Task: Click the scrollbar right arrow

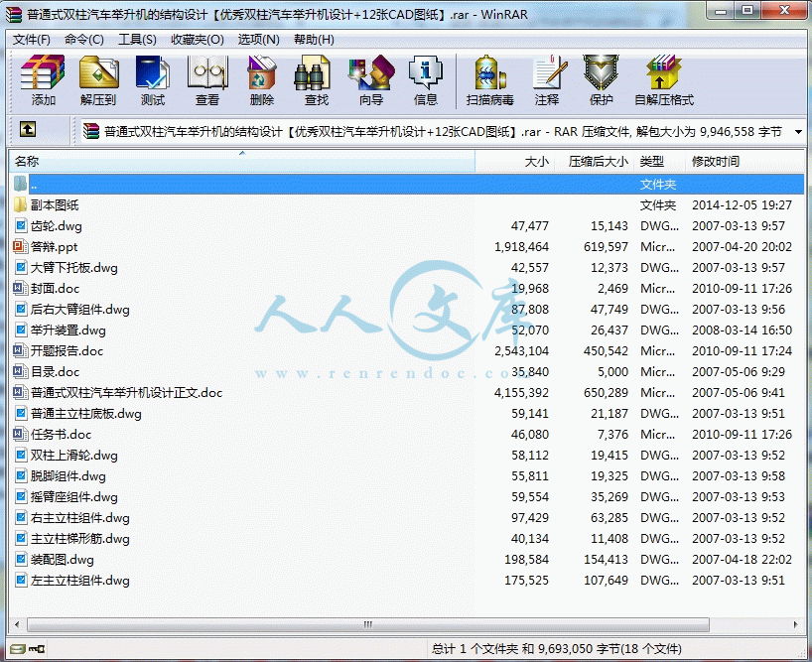Action: 795,624
